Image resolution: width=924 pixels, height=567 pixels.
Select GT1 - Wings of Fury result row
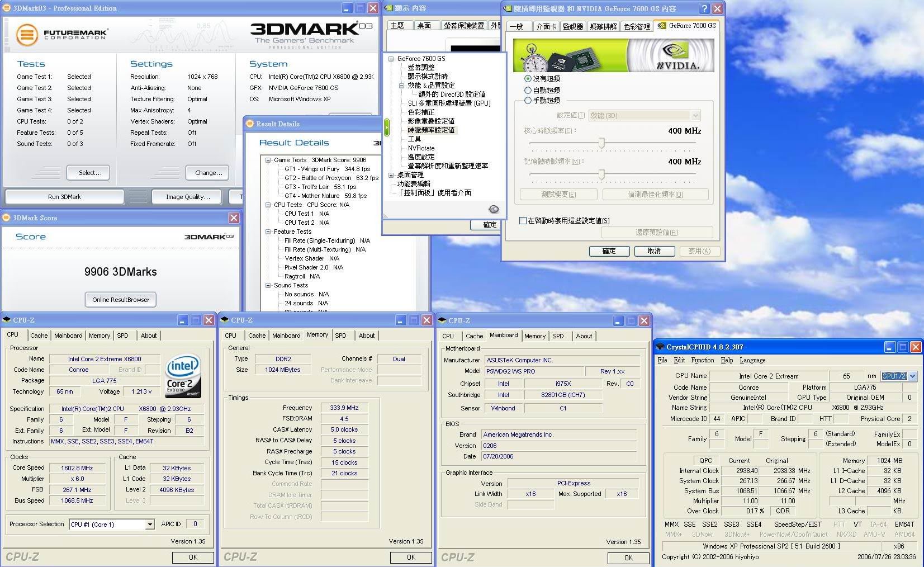[x=327, y=169]
